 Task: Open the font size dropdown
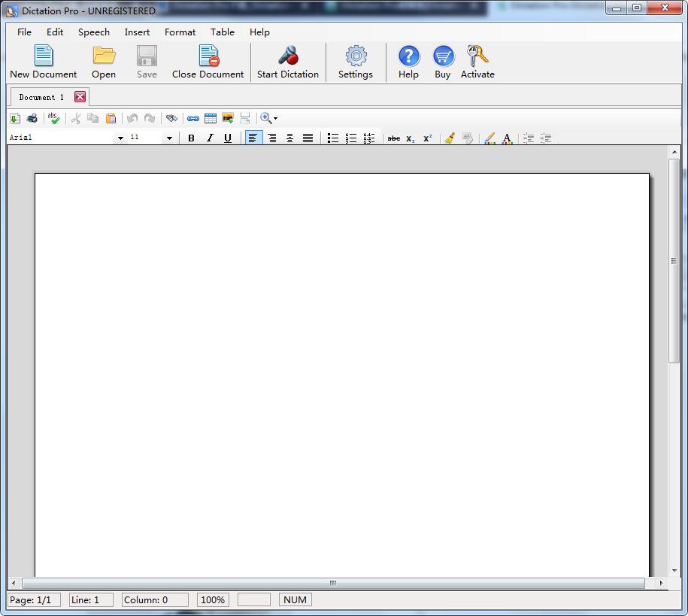coord(169,138)
